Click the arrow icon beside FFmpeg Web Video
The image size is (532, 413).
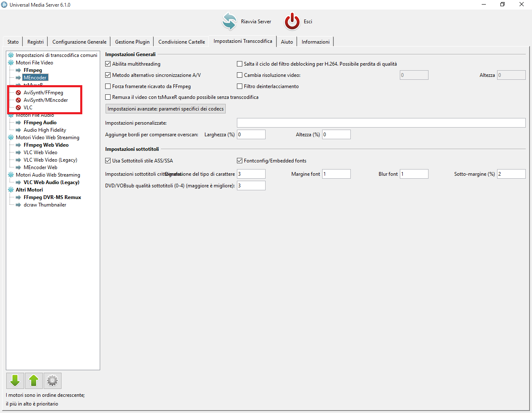pos(18,145)
